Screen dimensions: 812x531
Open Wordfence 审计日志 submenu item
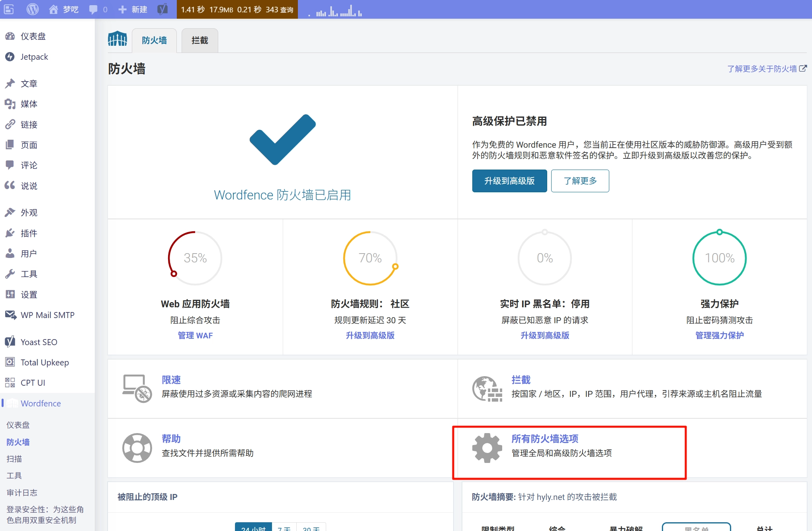click(x=22, y=492)
